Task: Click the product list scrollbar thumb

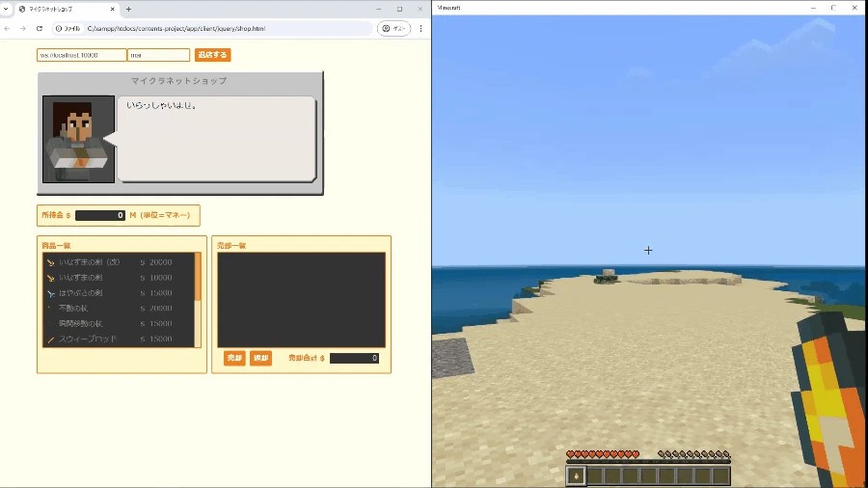Action: click(x=198, y=277)
